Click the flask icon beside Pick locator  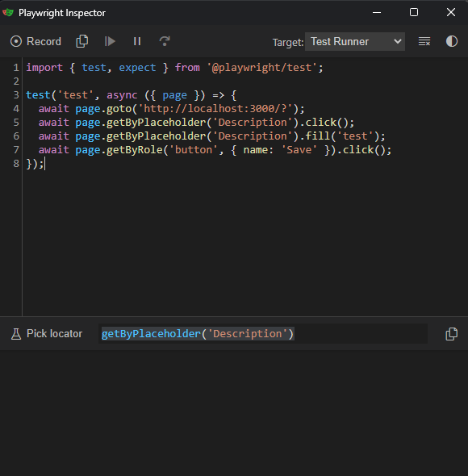(16, 334)
